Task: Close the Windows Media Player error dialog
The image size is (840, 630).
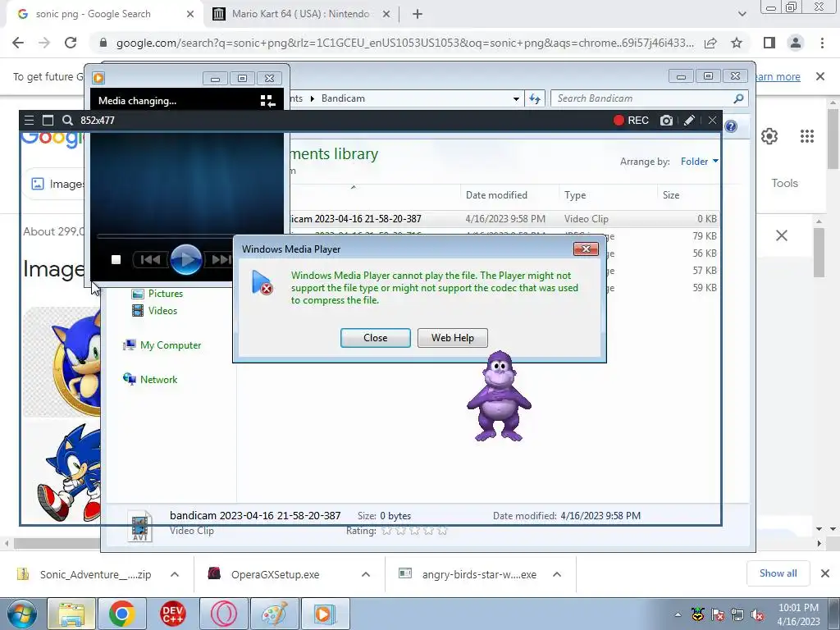Action: pos(376,338)
